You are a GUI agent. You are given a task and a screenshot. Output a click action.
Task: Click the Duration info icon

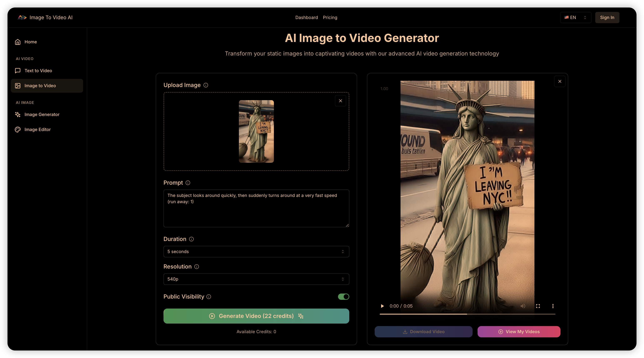pos(191,239)
